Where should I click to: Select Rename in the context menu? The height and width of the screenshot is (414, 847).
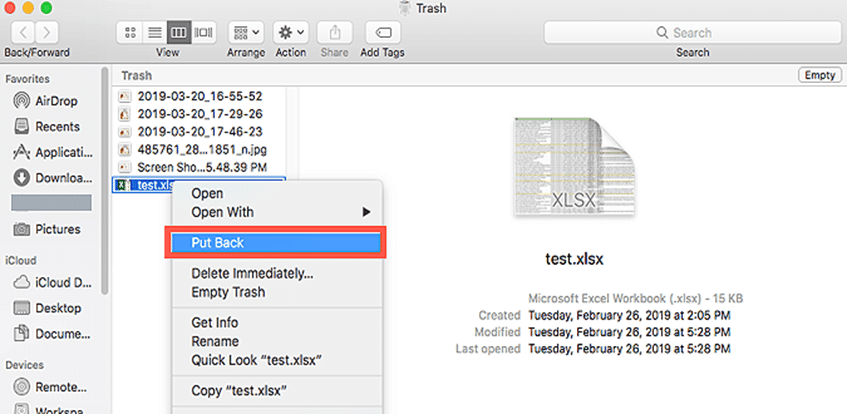[215, 340]
